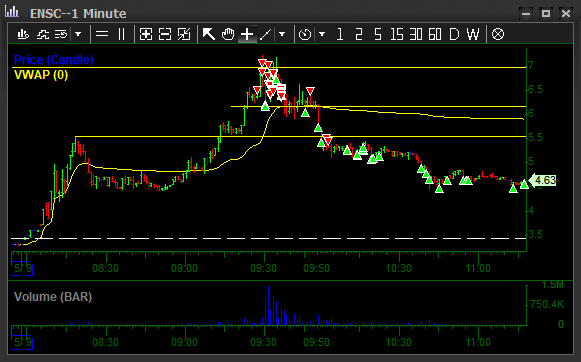Click the 1.5M volume axis label
Image resolution: width=581 pixels, height=362 pixels.
pos(552,285)
